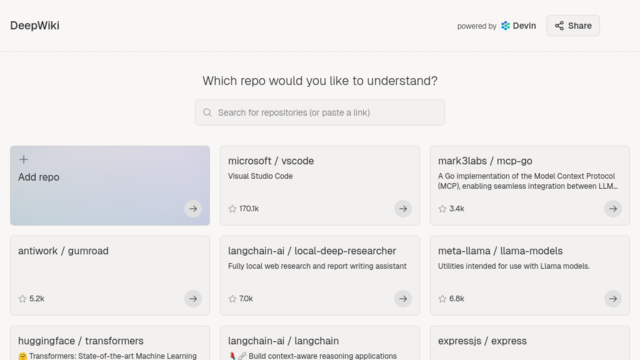Image resolution: width=640 pixels, height=360 pixels.
Task: Click the Devin logo icon
Action: 505,26
